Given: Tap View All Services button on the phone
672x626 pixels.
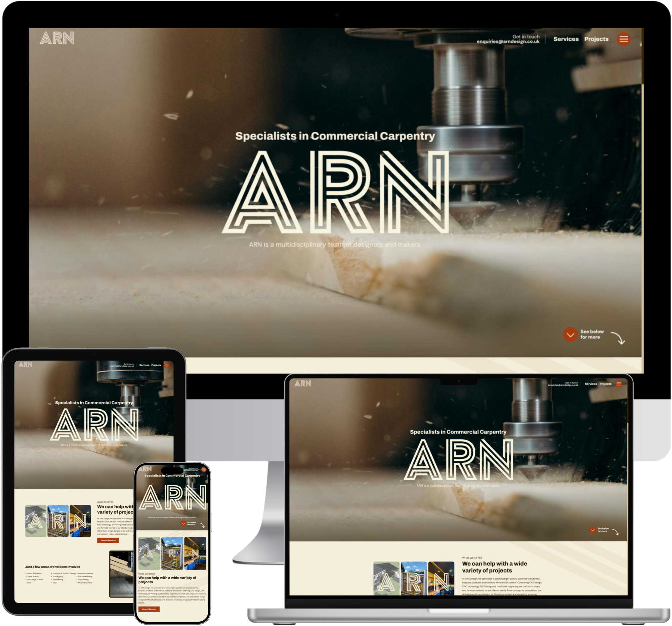Looking at the screenshot, I should [149, 609].
